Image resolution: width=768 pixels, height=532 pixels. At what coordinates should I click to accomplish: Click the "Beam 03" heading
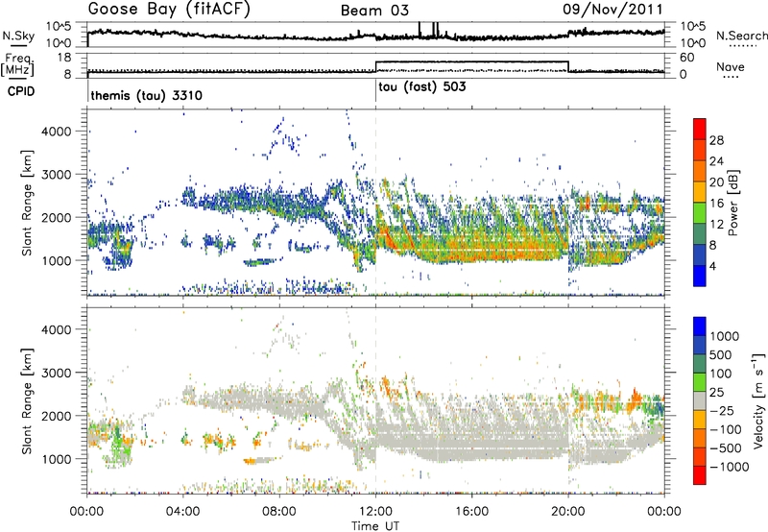375,11
